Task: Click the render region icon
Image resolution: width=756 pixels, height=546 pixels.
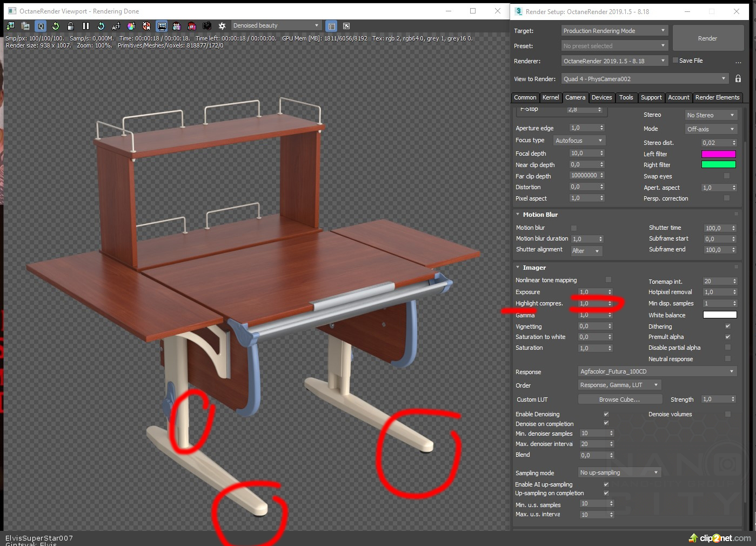Action: (x=177, y=26)
